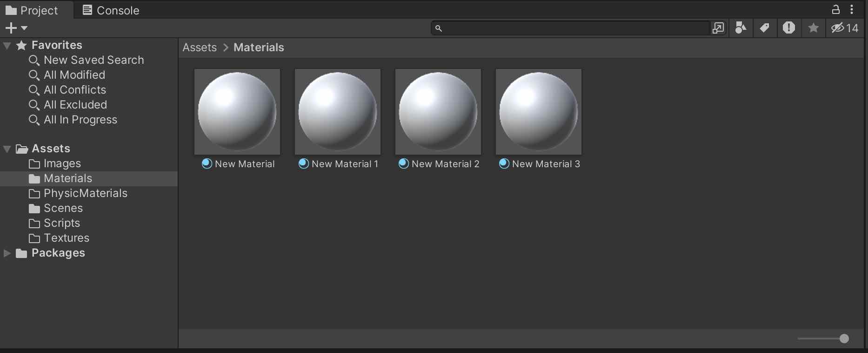Expand the Packages folder
This screenshot has height=353, width=868.
tap(7, 253)
